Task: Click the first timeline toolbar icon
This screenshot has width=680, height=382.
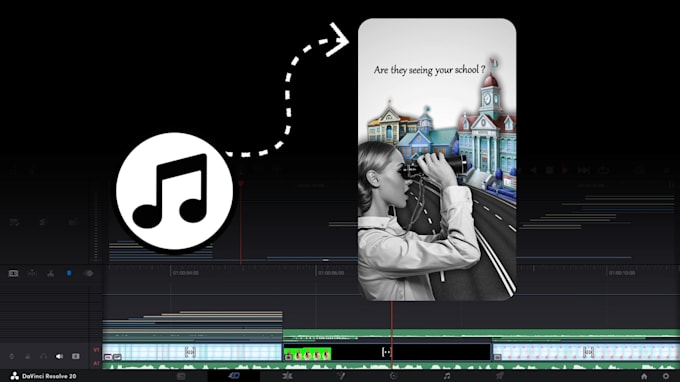Action: [13, 274]
